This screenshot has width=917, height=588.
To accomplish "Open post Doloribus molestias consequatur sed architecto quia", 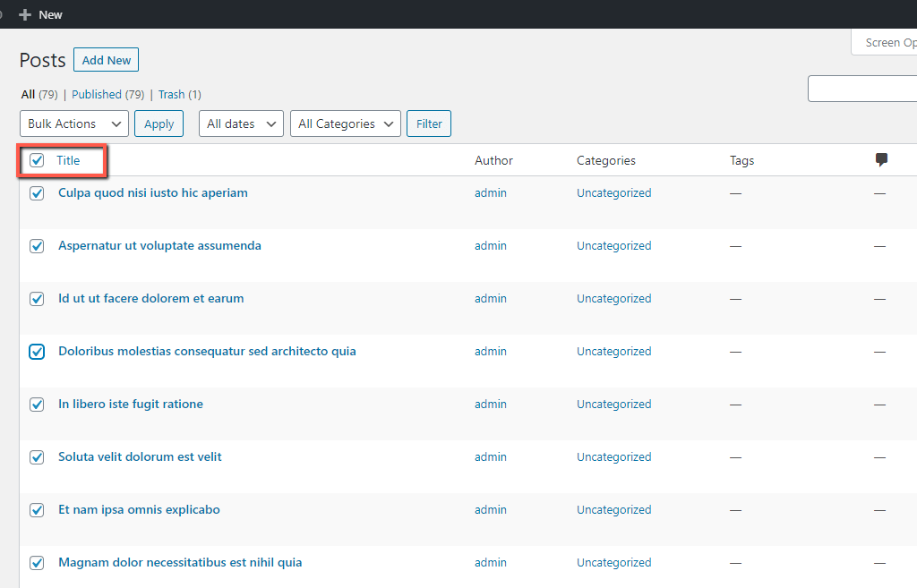I will tap(207, 352).
